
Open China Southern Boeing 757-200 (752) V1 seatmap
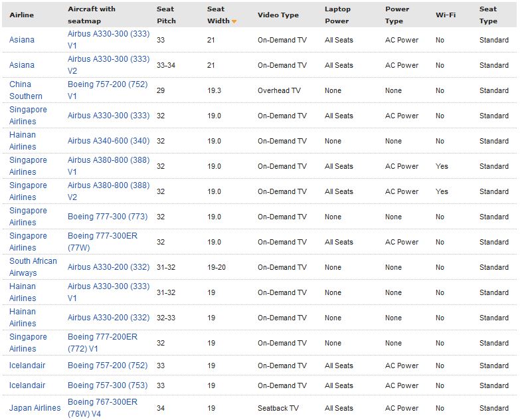coord(108,90)
